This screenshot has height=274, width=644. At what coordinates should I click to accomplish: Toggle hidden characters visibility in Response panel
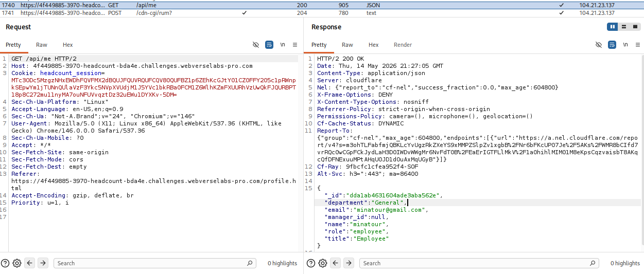pyautogui.click(x=599, y=45)
